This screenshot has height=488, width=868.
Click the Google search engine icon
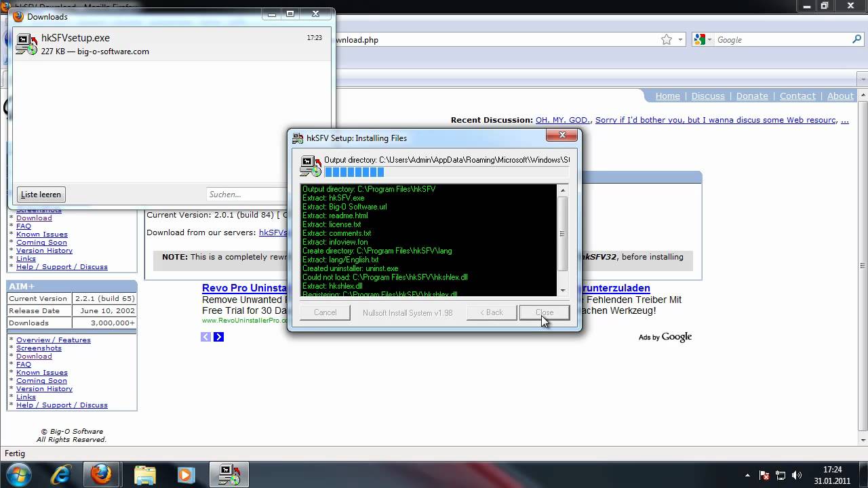(x=701, y=40)
